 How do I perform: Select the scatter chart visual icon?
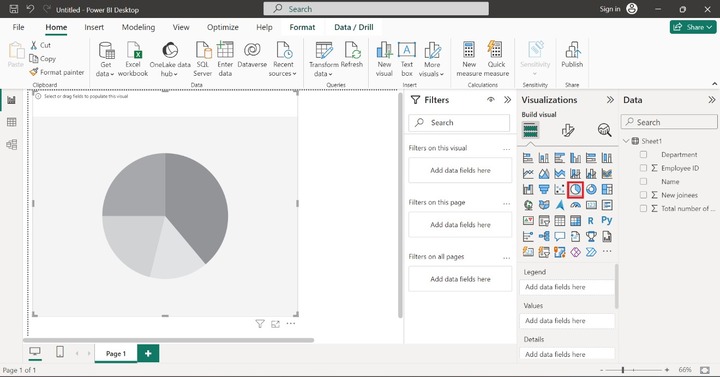coord(559,189)
